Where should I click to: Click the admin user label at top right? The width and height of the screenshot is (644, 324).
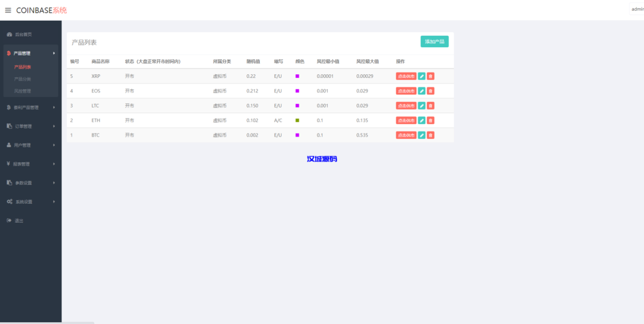(636, 9)
